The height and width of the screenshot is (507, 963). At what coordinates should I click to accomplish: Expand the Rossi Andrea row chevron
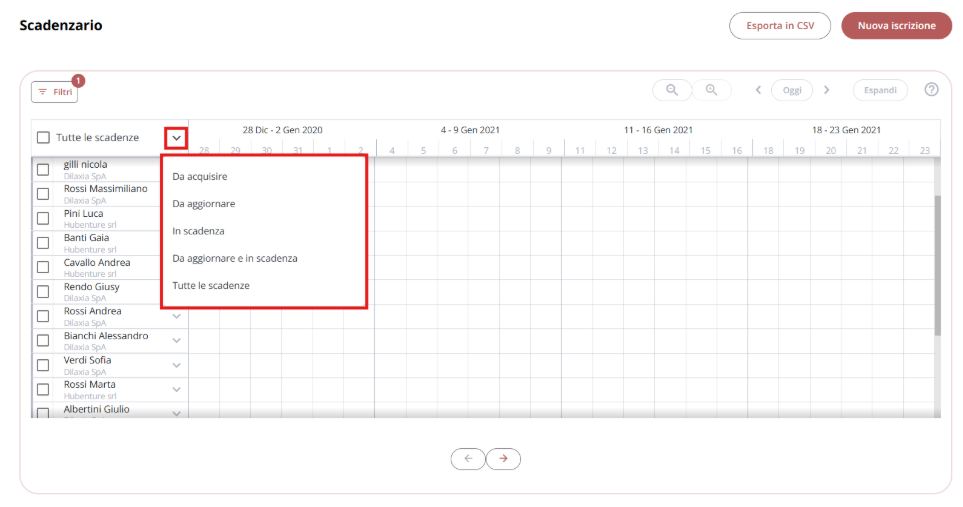click(x=176, y=317)
